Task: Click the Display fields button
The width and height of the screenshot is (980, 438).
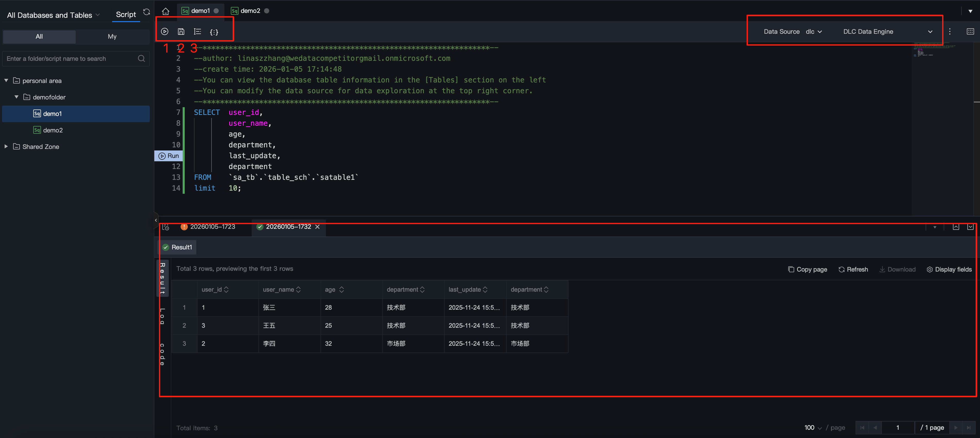Action: (x=949, y=269)
